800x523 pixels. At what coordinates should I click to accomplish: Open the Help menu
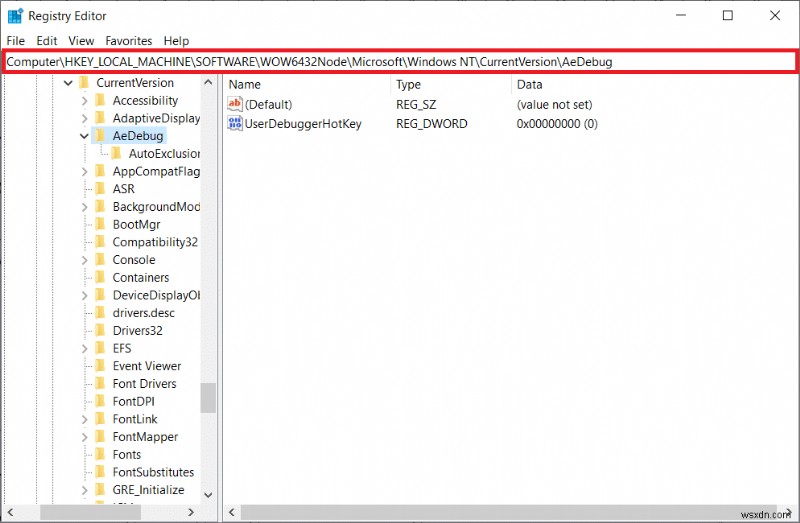click(176, 41)
